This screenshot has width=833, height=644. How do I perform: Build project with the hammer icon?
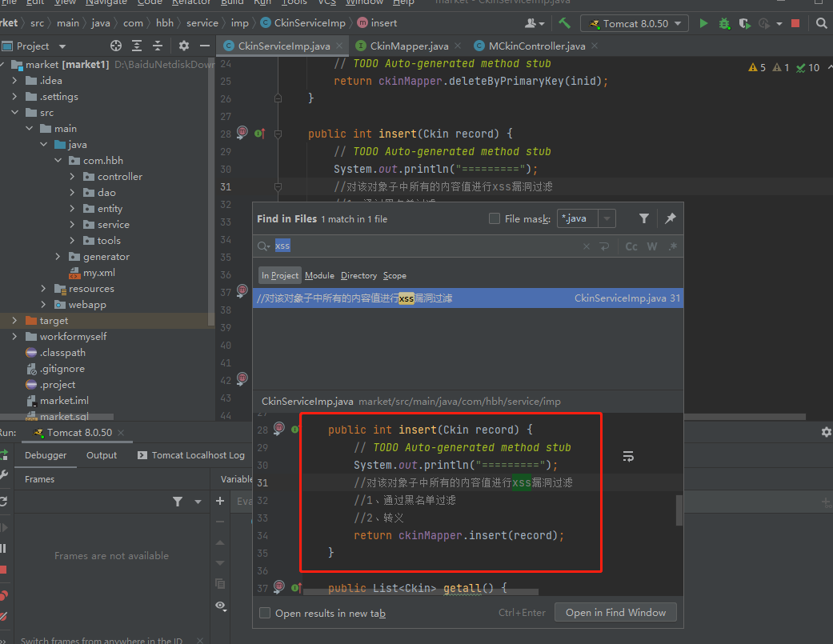point(564,23)
